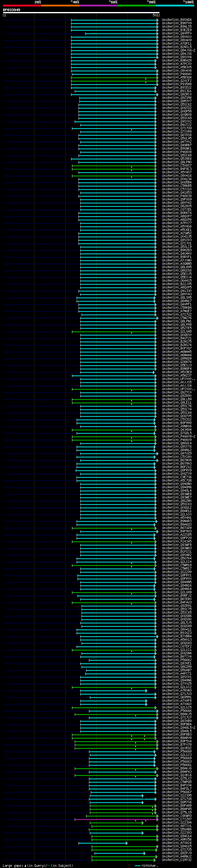The image size is (197, 868).
Task: Select the UniRef100_Q9ZPJ9 hit label
Action: point(176,853)
